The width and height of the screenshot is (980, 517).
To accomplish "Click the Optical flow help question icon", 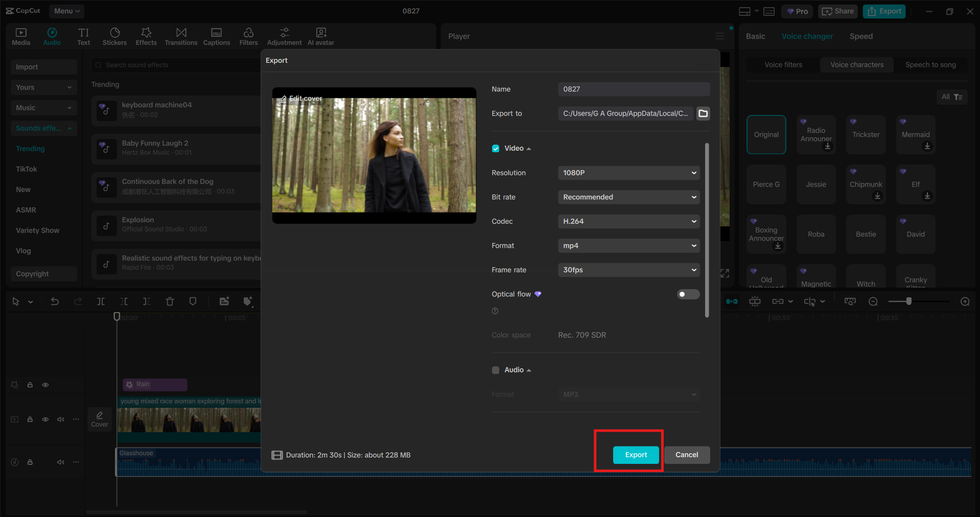I will point(495,311).
